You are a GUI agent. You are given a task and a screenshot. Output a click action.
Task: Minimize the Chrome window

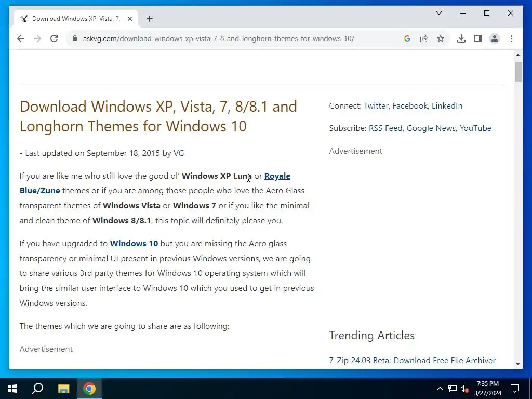coord(463,13)
